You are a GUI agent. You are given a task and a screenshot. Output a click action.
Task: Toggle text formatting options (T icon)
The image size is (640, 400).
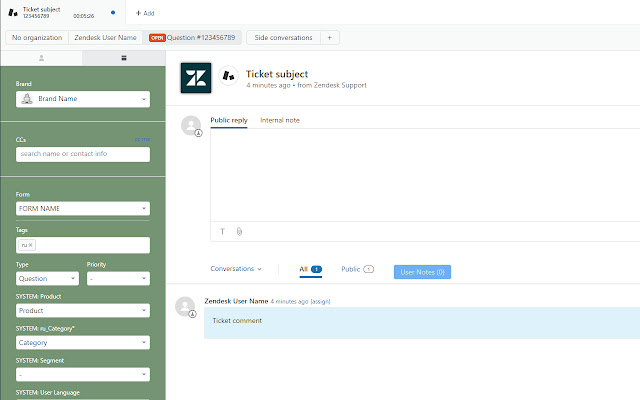pos(222,231)
